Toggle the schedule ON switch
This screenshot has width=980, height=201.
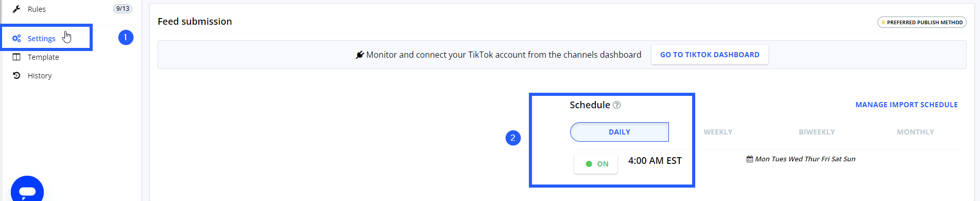[x=596, y=164]
